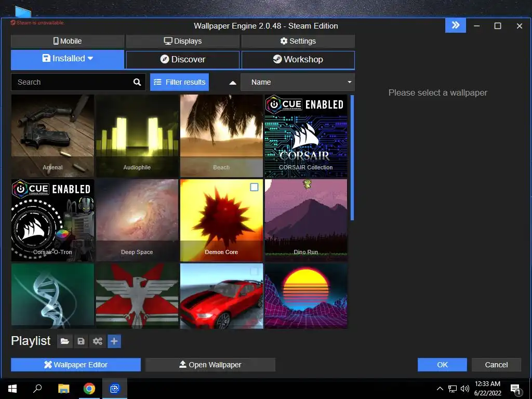Tick the Demon Core selection checkbox

[x=254, y=187]
